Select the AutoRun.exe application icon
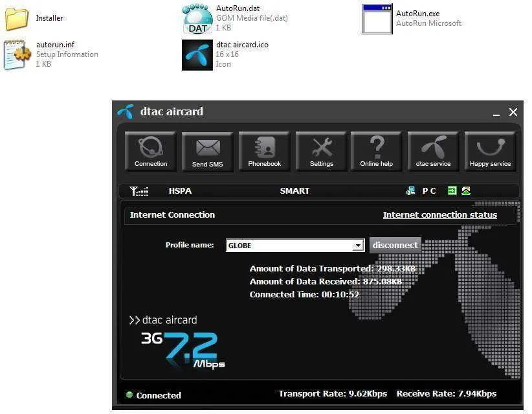 click(x=377, y=19)
